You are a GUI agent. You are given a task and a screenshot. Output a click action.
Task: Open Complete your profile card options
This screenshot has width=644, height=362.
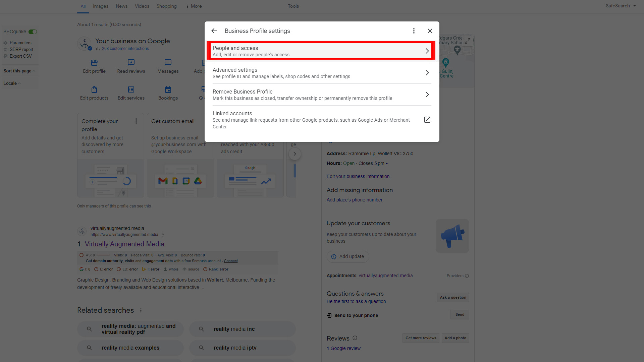click(136, 121)
